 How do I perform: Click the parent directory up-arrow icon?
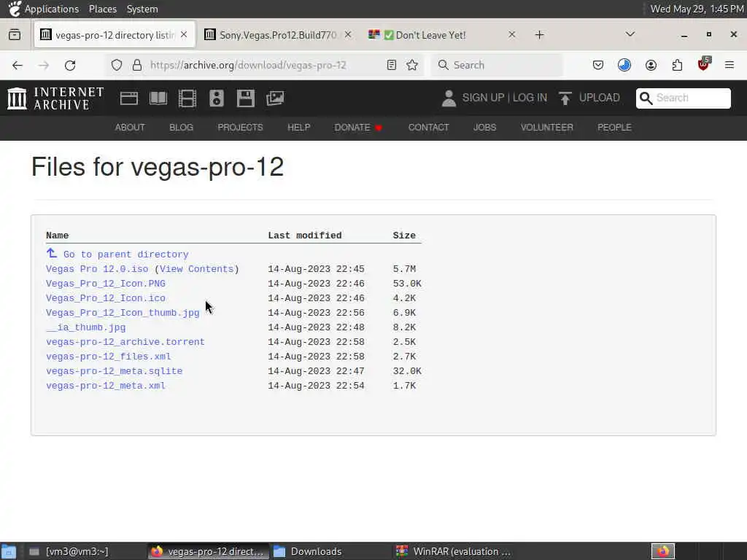(x=52, y=253)
